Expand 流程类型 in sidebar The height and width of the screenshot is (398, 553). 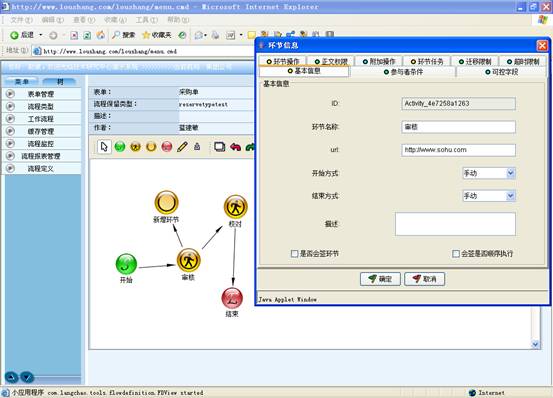pyautogui.click(x=42, y=106)
